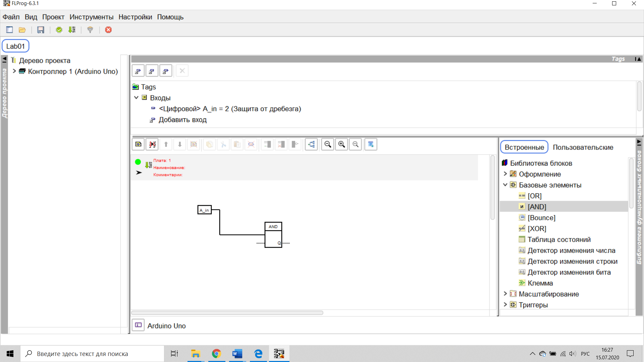644x362 pixels.
Task: Click Добавить вход link
Action: point(182,120)
